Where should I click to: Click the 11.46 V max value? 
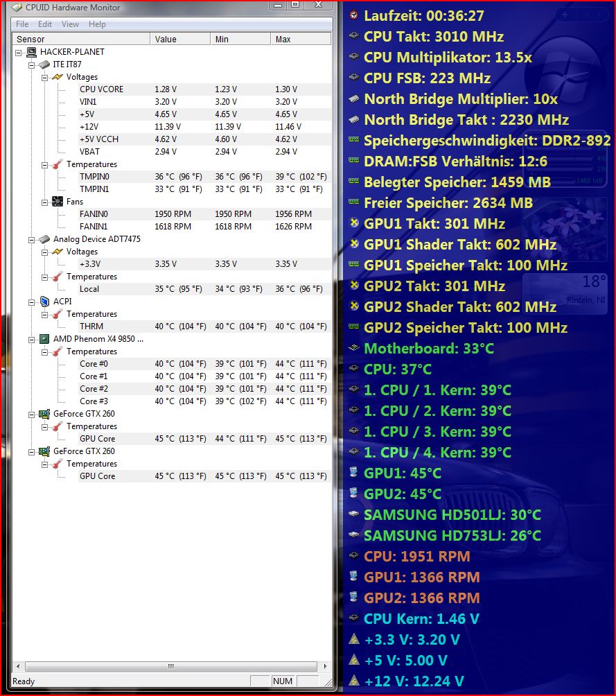click(288, 126)
